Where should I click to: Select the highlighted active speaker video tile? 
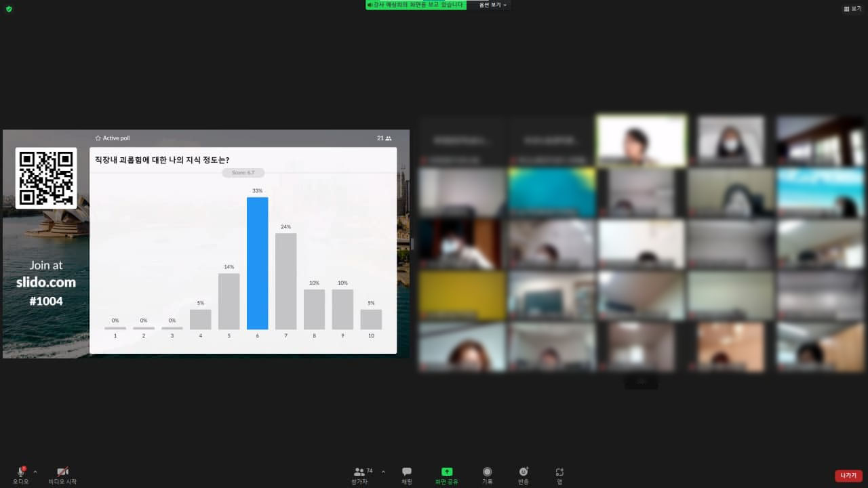[641, 140]
